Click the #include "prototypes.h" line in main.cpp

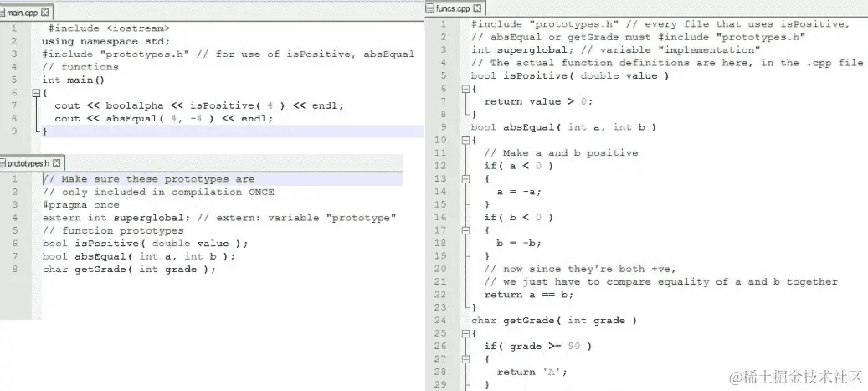point(228,54)
